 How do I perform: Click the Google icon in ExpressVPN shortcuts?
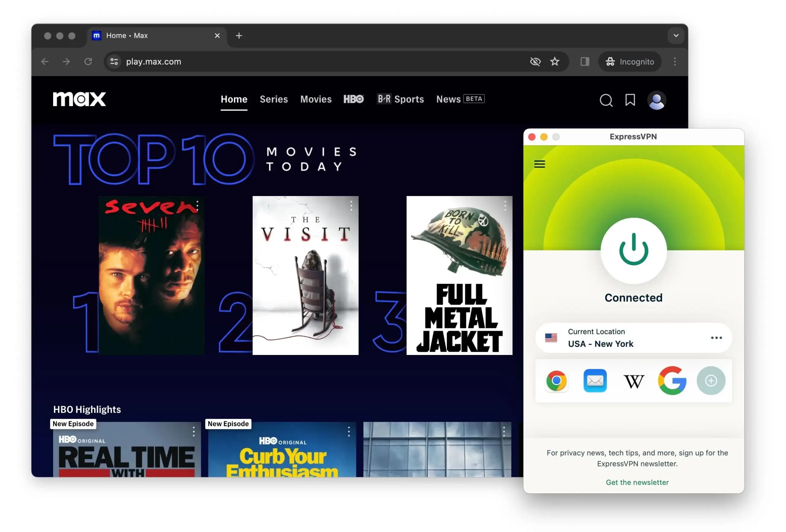tap(672, 381)
